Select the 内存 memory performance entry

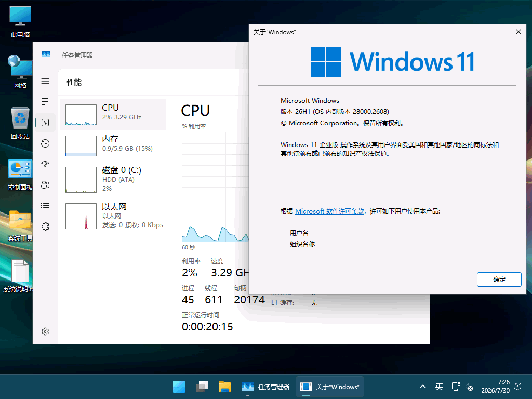pos(113,145)
